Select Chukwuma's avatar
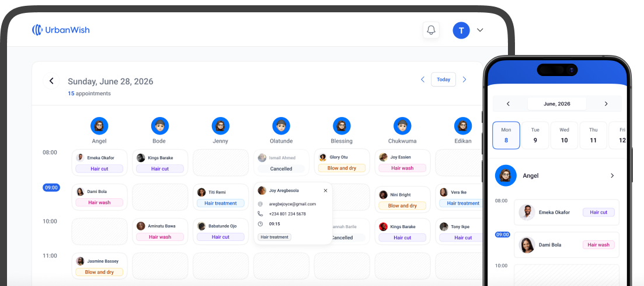 coord(402,126)
